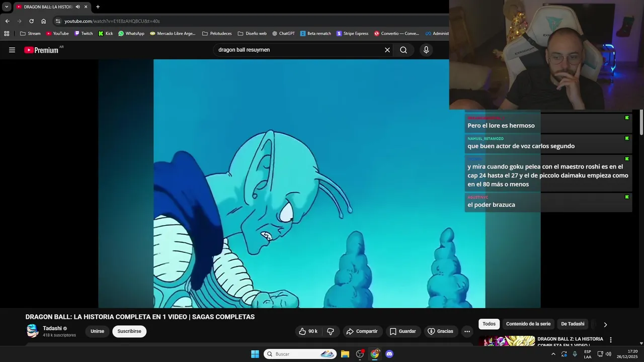
Task: Run search with the magnifier button
Action: pyautogui.click(x=404, y=50)
